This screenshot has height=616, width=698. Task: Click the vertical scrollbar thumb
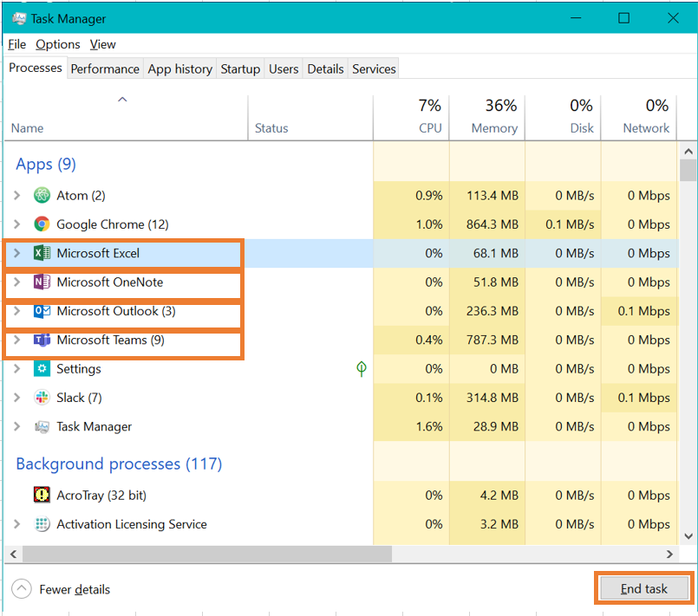coord(688,170)
